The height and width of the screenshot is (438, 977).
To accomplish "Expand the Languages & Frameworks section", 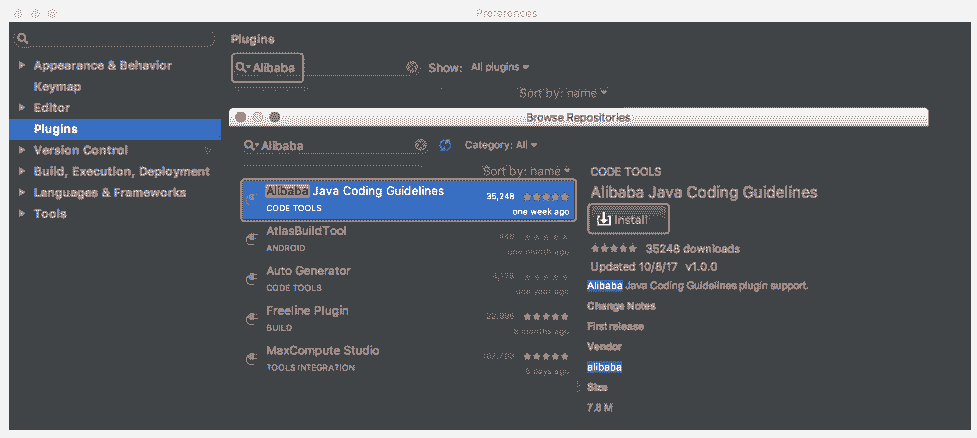I will pos(22,192).
